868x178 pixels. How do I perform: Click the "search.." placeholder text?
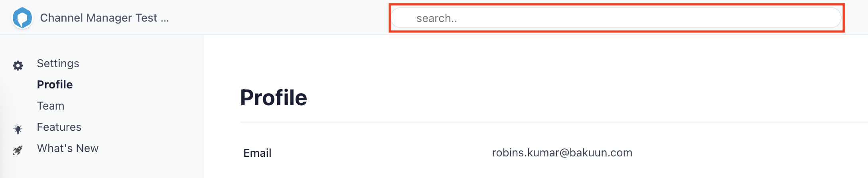click(x=437, y=18)
